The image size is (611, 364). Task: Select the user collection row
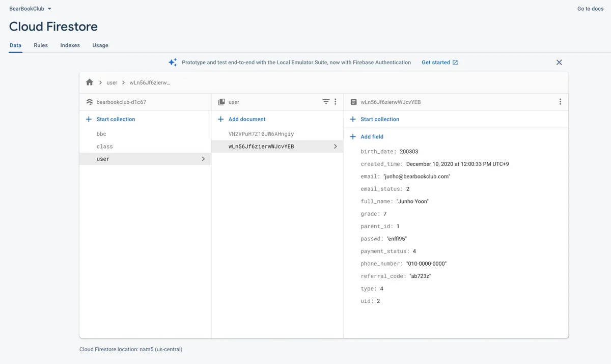click(145, 159)
